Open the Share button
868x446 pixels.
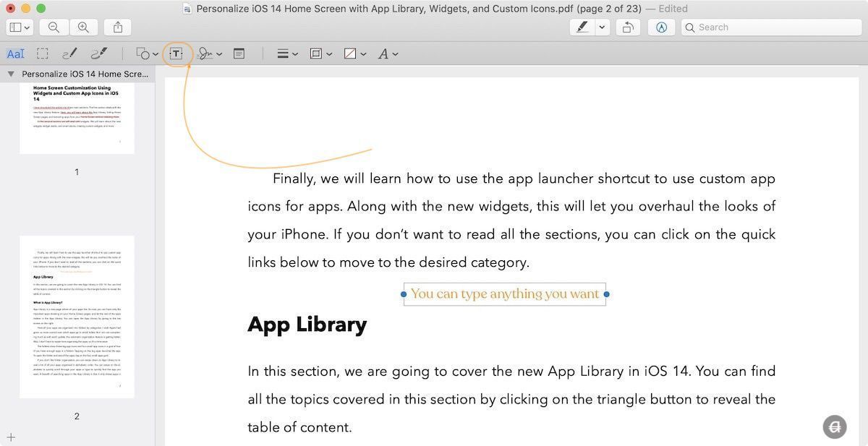pyautogui.click(x=118, y=27)
